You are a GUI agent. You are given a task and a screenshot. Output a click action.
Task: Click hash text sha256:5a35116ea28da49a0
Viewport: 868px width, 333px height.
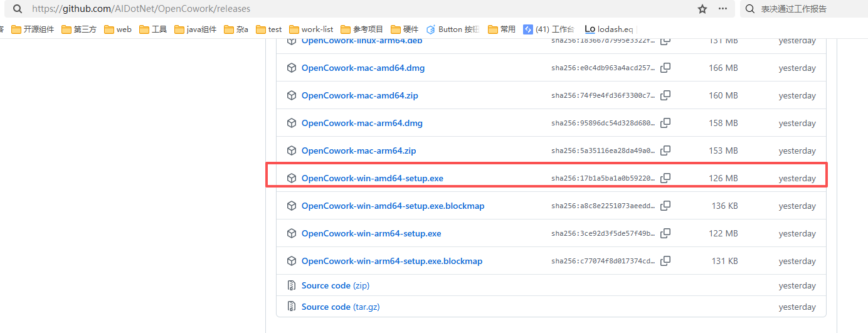pos(603,151)
